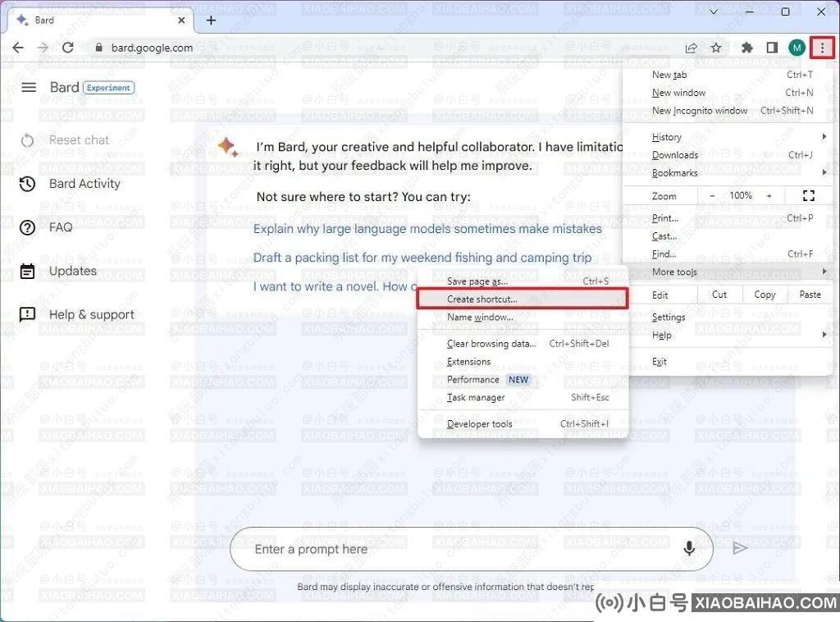The image size is (840, 622).
Task: Open the Performance NEW item
Action: click(523, 380)
